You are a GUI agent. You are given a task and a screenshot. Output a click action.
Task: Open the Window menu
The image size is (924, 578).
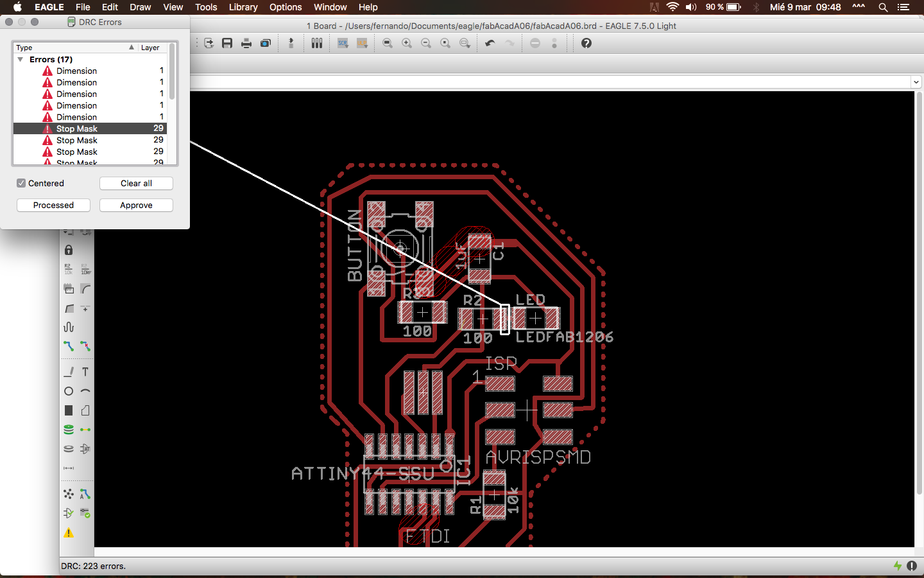click(x=330, y=7)
